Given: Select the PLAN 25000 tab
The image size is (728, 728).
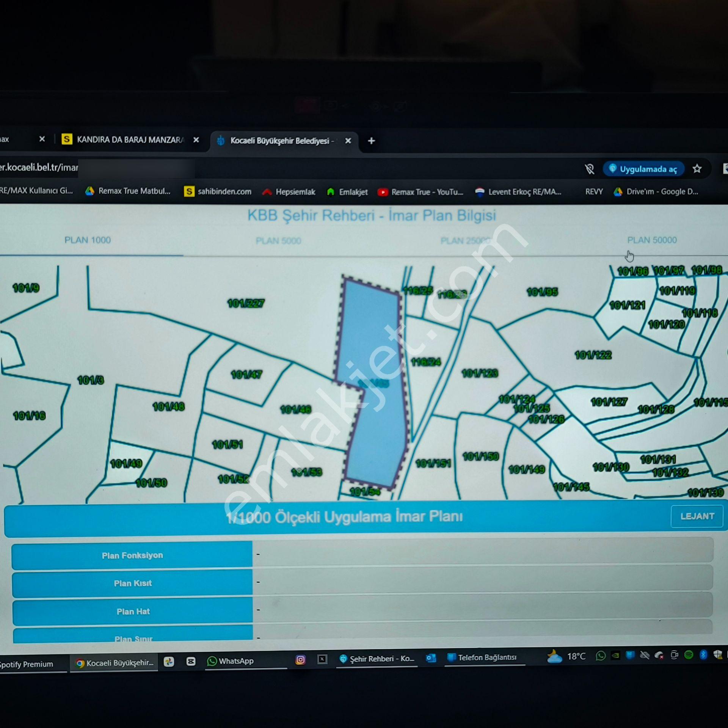Looking at the screenshot, I should pos(466,240).
